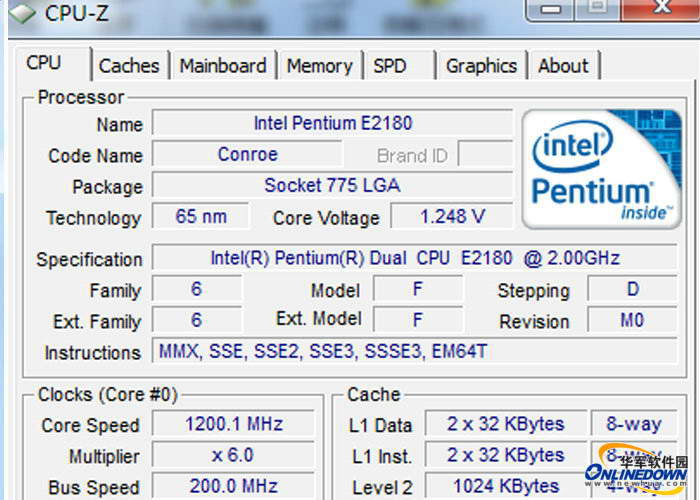The height and width of the screenshot is (500, 700).
Task: Click the Level 2 value 1024 KBytes
Action: (506, 486)
